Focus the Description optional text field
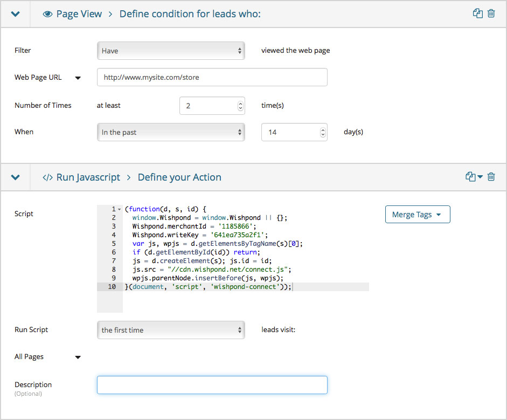Viewport: 507px width, 420px height. (212, 385)
